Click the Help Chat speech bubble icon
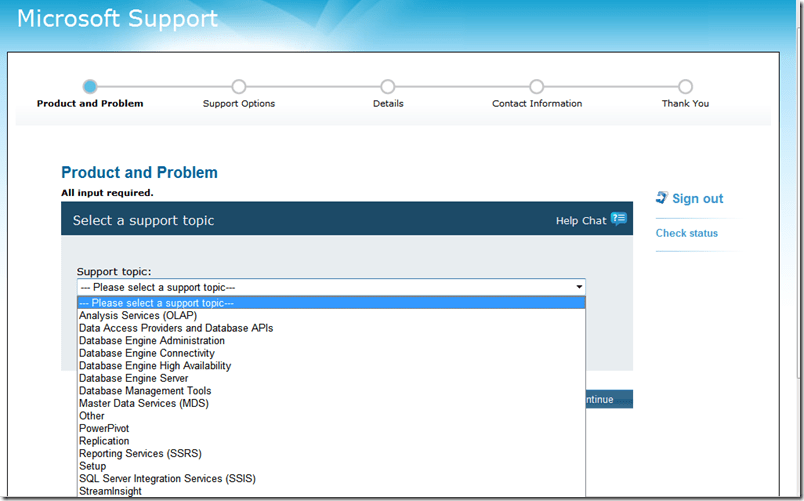This screenshot has height=501, width=804. click(x=619, y=219)
